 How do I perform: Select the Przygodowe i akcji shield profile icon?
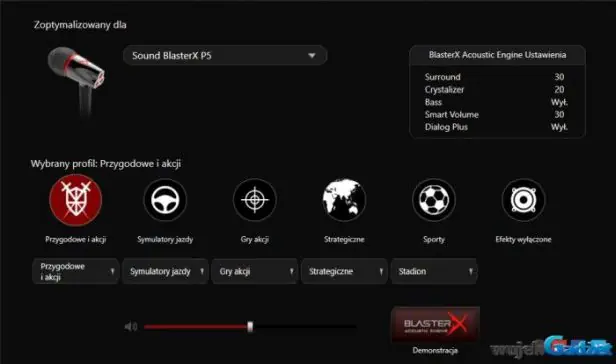pyautogui.click(x=75, y=200)
